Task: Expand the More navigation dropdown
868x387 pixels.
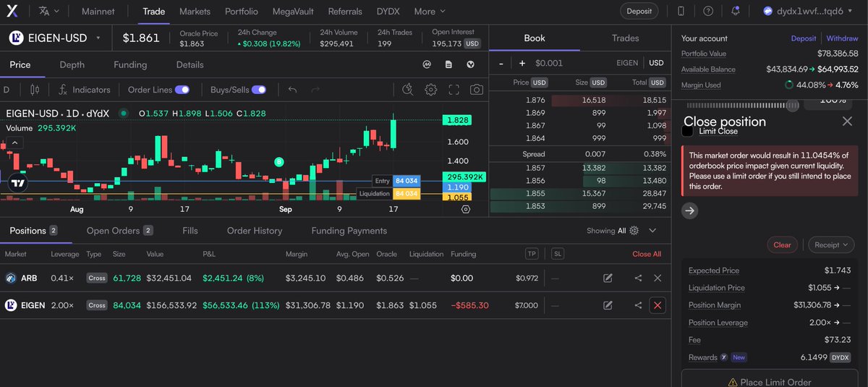Action: pyautogui.click(x=430, y=12)
